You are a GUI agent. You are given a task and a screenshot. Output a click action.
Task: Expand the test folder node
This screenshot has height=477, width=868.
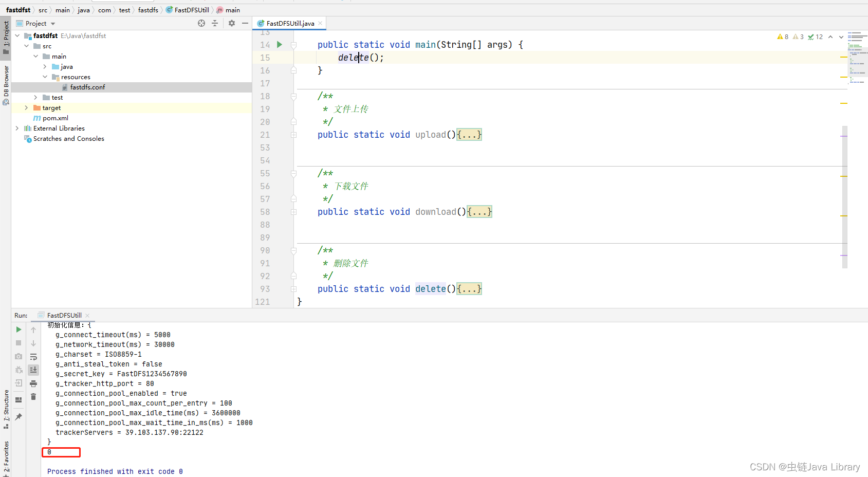point(36,97)
